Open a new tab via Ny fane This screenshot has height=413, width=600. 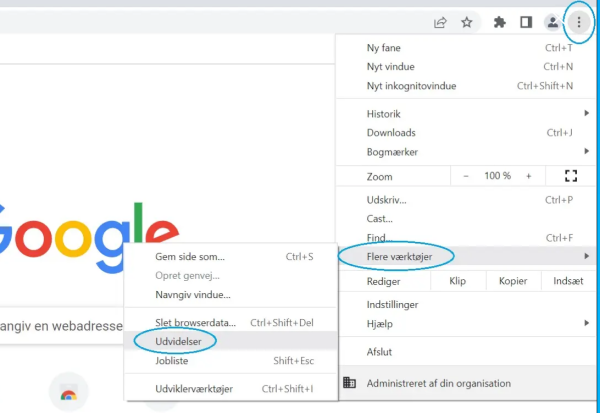click(x=466, y=48)
